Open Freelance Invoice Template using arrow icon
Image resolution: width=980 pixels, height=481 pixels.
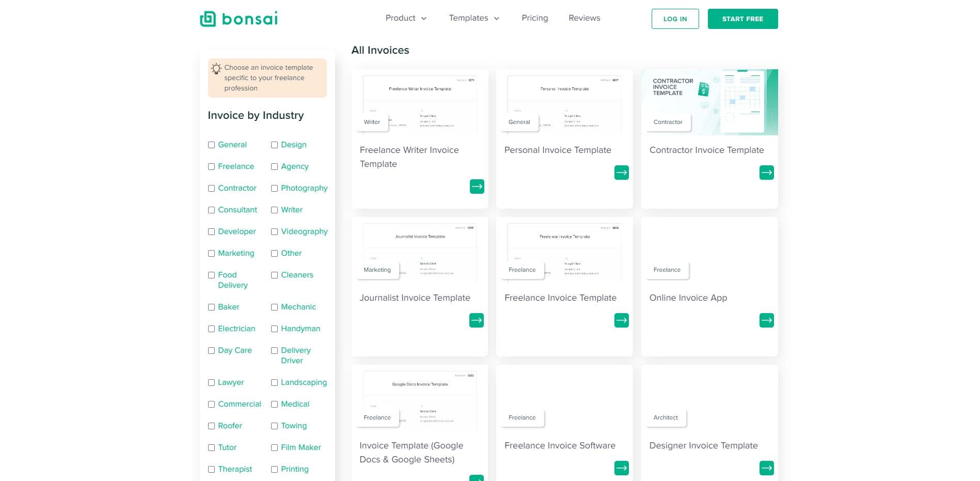(x=621, y=320)
